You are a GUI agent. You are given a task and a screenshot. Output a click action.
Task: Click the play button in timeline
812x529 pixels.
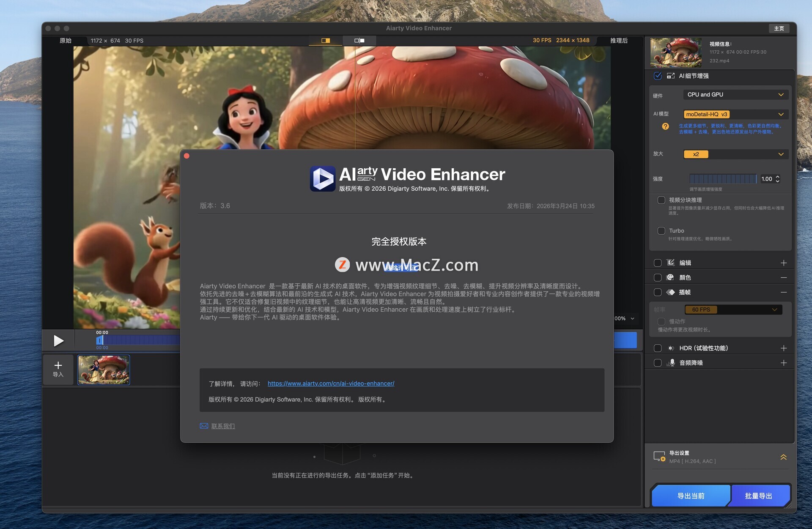click(x=58, y=340)
